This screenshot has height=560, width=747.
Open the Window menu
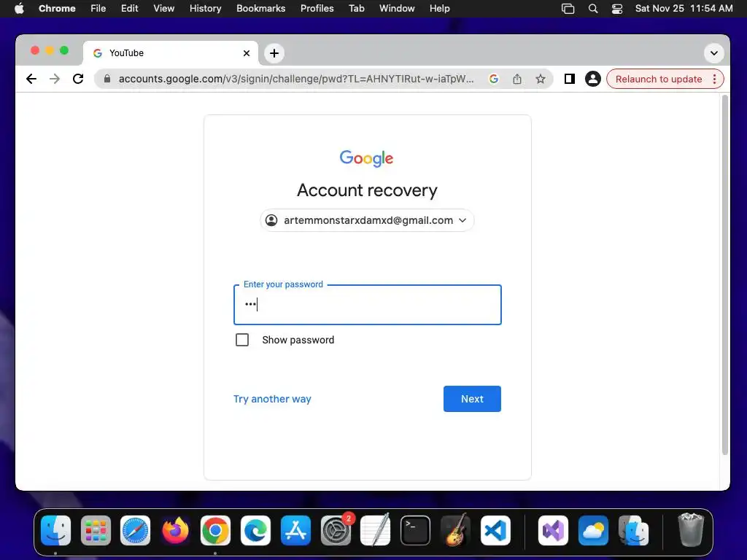coord(397,9)
